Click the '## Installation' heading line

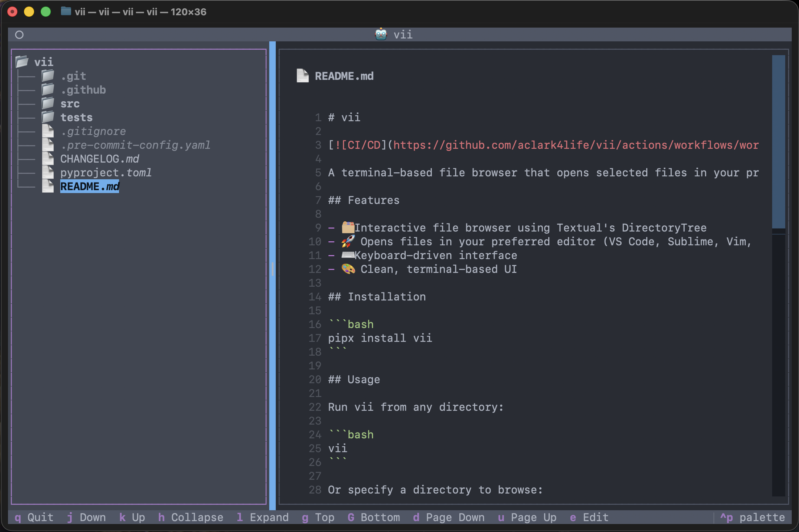pyautogui.click(x=377, y=296)
